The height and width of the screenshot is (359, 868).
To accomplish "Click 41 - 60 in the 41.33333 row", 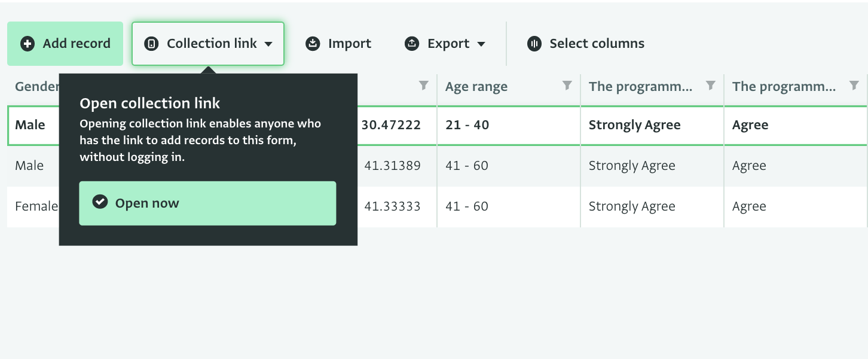I will click(509, 206).
